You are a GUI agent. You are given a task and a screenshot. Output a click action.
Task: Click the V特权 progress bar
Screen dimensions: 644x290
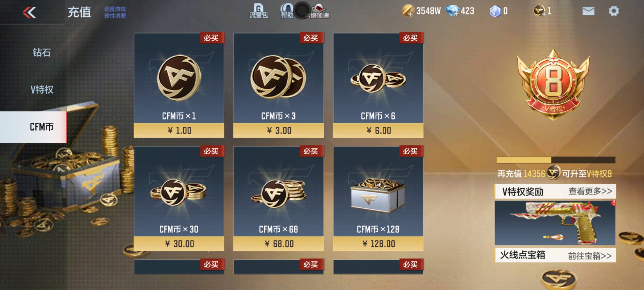click(556, 160)
